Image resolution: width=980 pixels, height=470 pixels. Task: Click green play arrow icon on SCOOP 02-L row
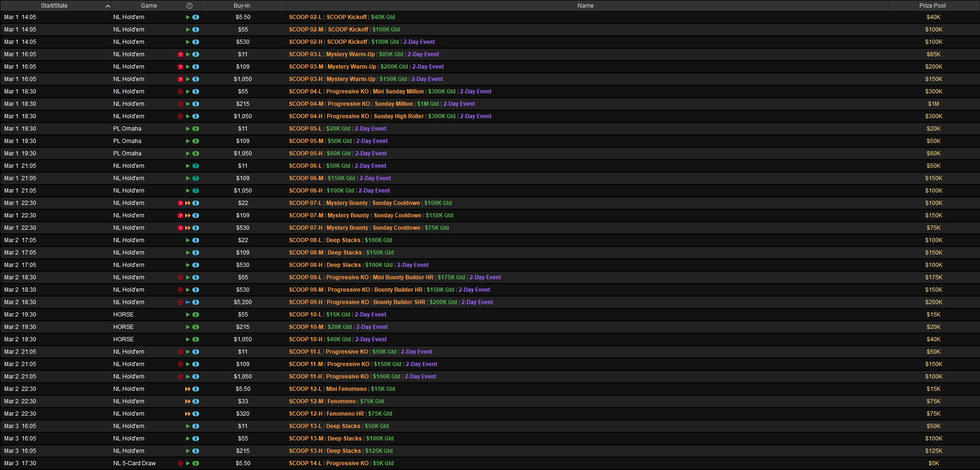coord(188,17)
